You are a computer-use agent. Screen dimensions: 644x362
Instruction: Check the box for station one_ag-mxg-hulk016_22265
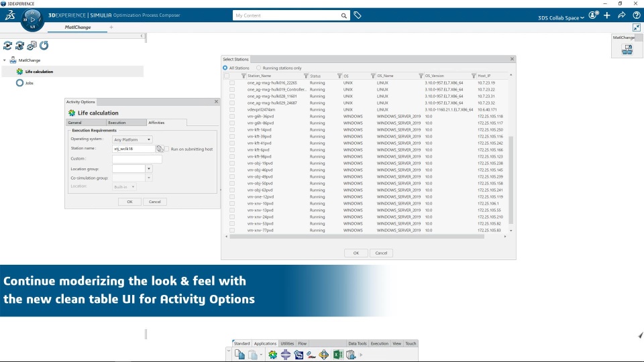[x=232, y=83]
